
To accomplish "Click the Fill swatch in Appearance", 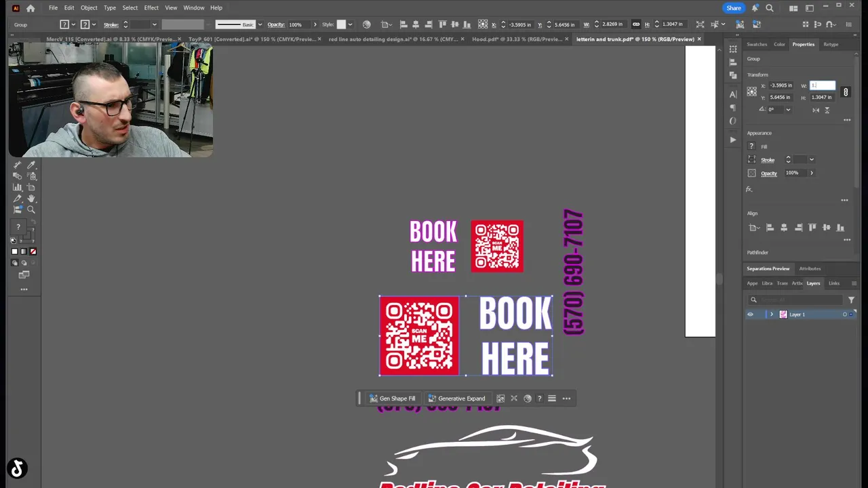I will click(751, 146).
